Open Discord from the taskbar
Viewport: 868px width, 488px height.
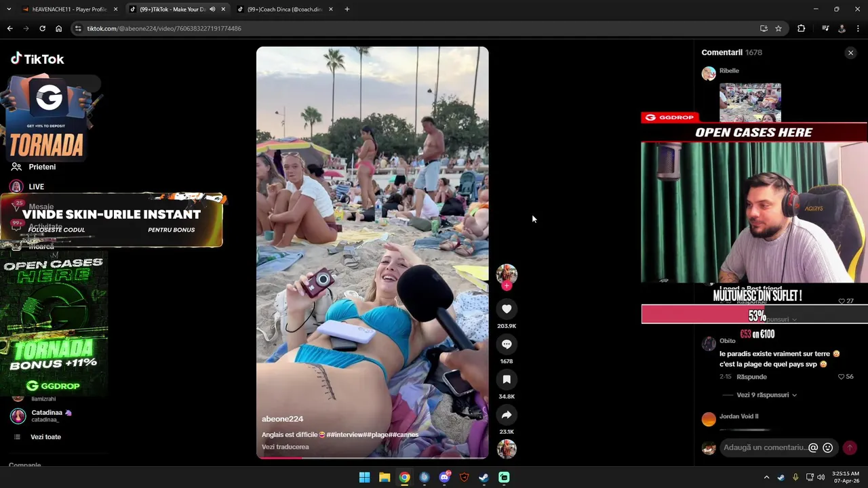444,477
